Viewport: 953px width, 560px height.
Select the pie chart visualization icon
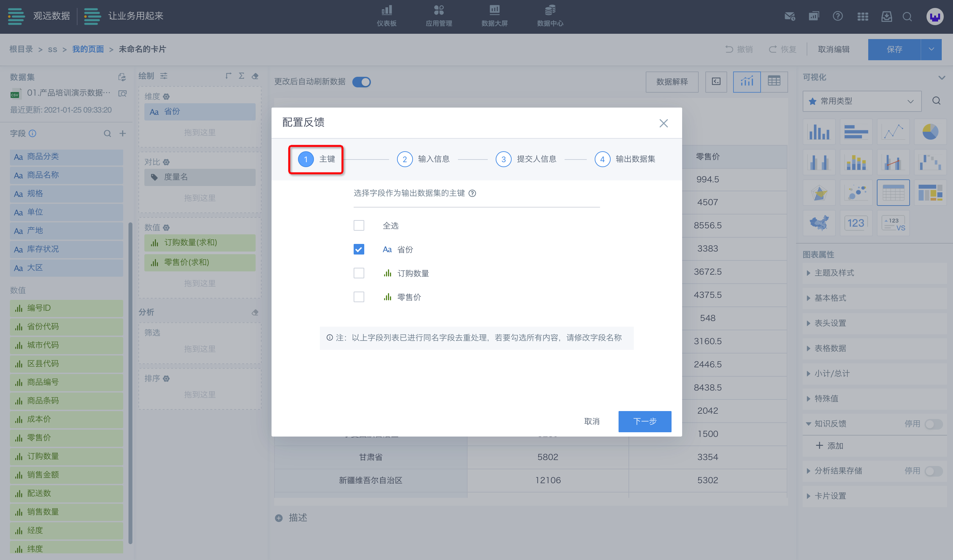pyautogui.click(x=930, y=132)
